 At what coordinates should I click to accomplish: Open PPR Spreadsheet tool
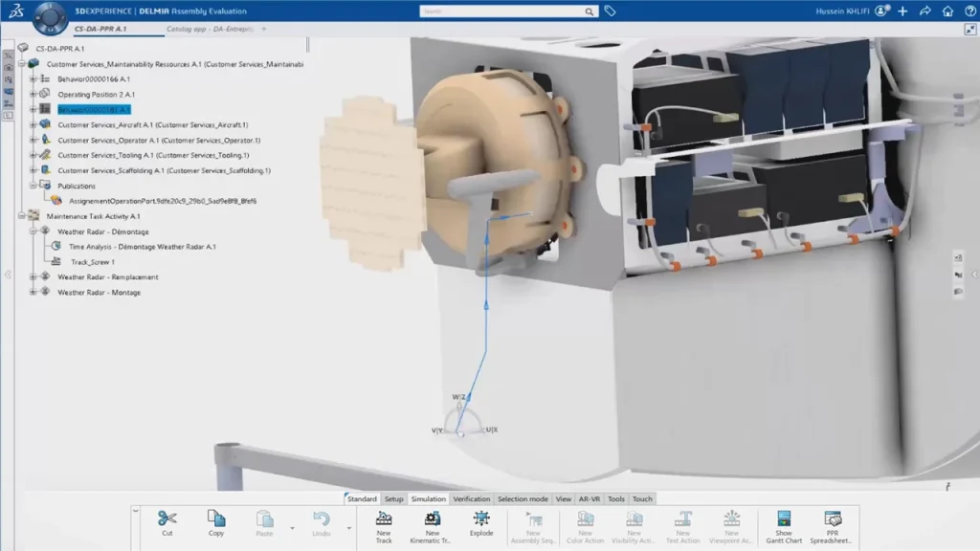[x=832, y=527]
